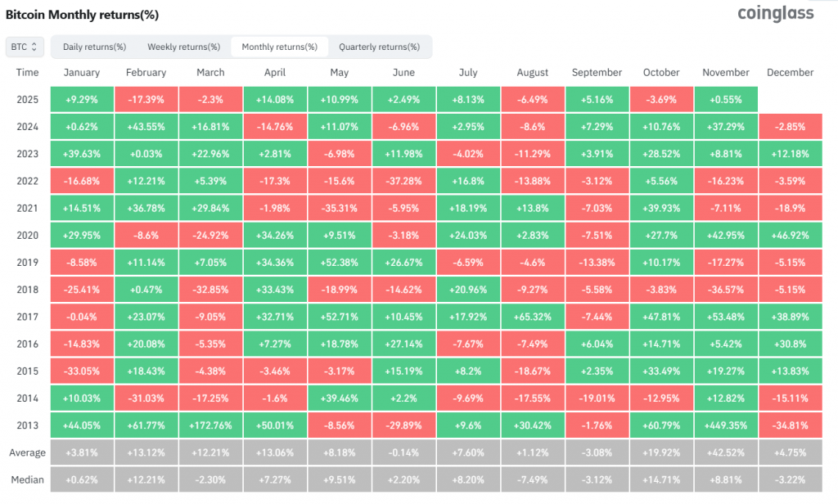Select the +172.76% March 2013 cell

pos(210,425)
